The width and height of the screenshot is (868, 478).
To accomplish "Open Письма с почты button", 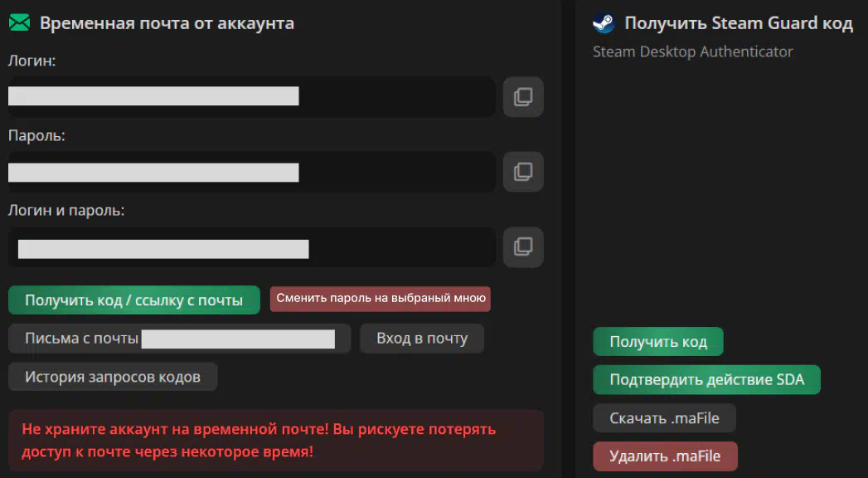I will click(x=179, y=339).
